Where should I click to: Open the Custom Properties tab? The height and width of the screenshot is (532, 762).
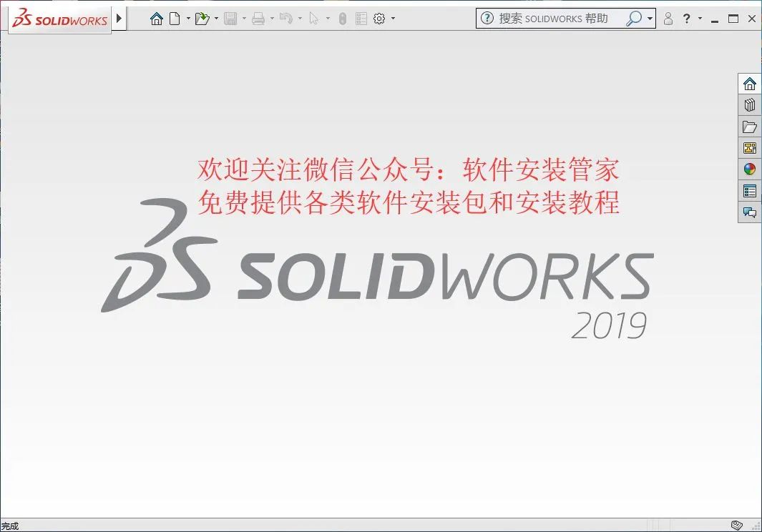pos(750,191)
